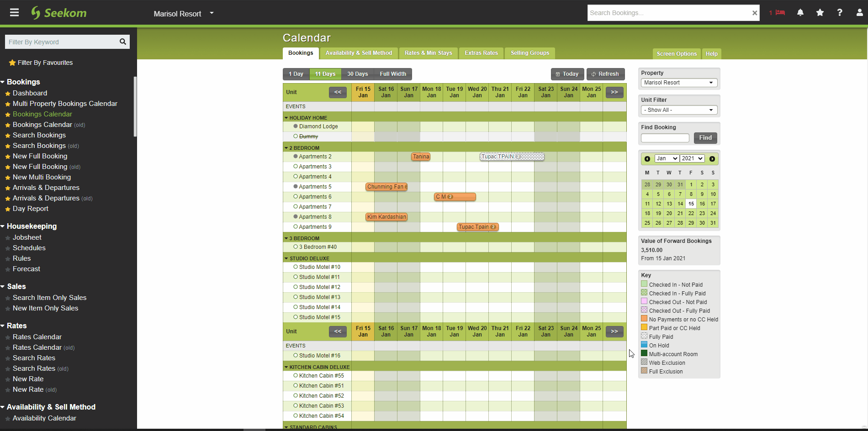This screenshot has width=868, height=431.
Task: Open the Tanina booking bar
Action: (421, 157)
